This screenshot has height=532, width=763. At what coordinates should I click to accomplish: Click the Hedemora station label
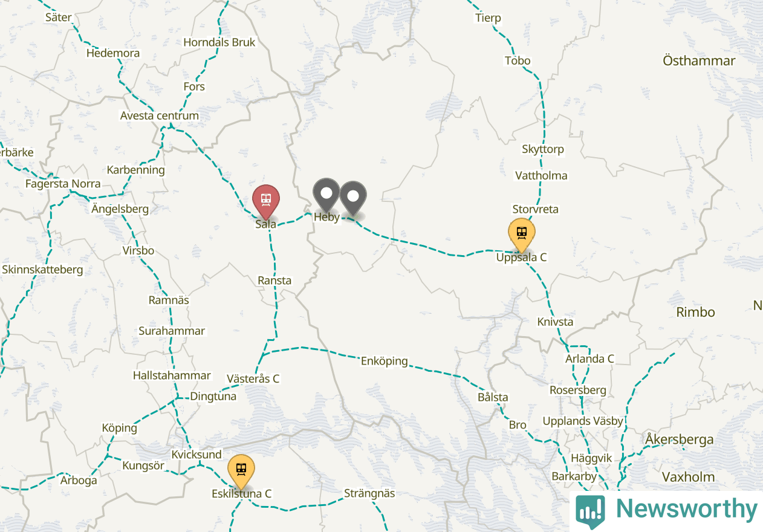[x=113, y=53]
